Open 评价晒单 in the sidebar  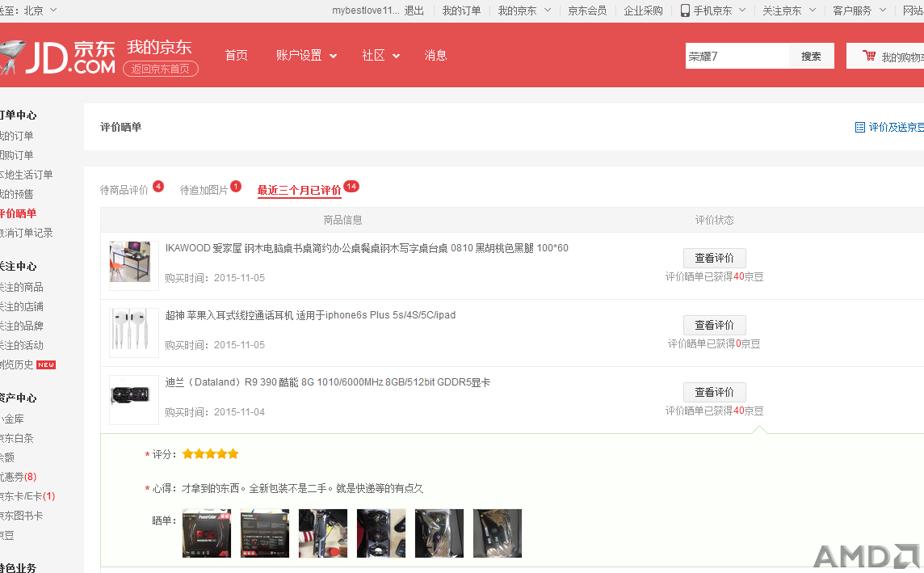tap(19, 213)
